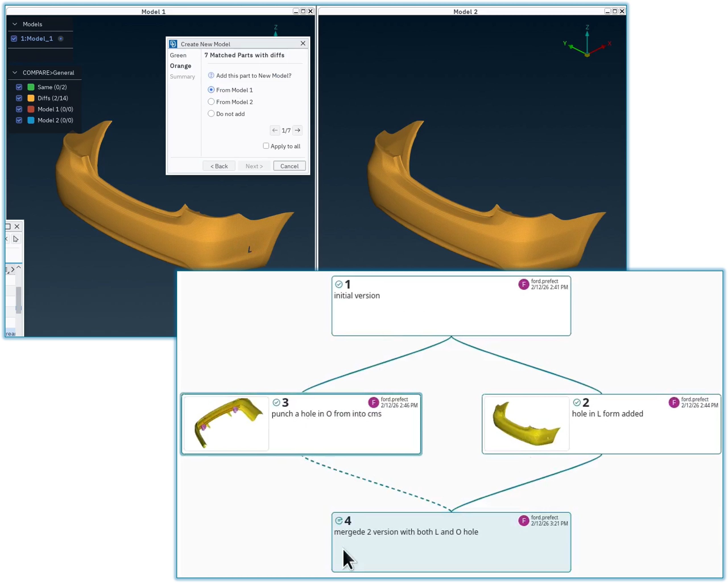Click the pointer selection tool icon
The height and width of the screenshot is (583, 728).
pos(16,239)
